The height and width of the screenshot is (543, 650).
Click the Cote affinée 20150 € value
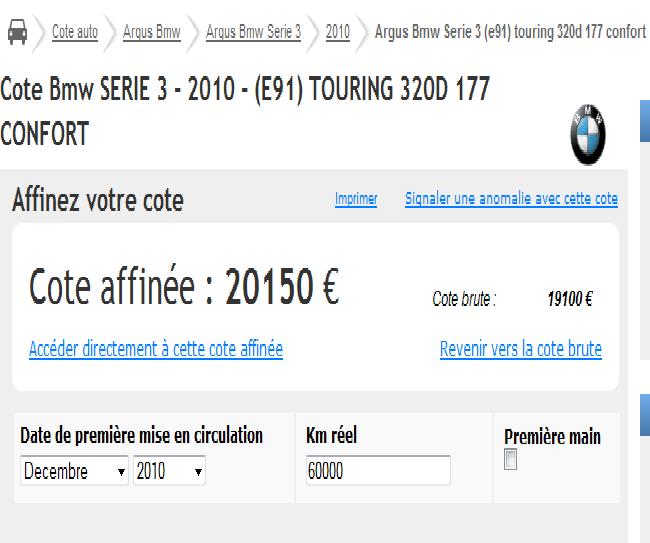click(282, 288)
